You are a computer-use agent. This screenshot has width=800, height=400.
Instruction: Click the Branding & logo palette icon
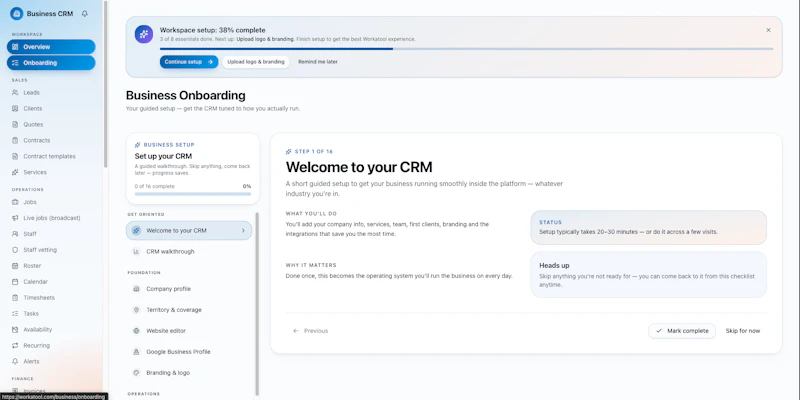(x=136, y=372)
